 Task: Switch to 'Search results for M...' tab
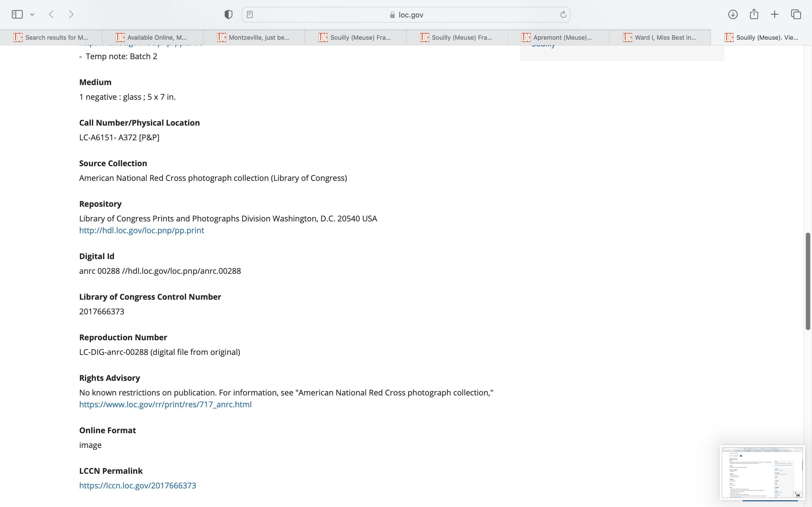click(51, 37)
